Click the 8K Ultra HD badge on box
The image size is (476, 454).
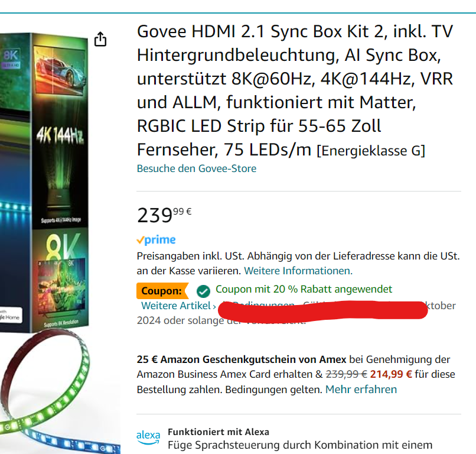(x=11, y=59)
